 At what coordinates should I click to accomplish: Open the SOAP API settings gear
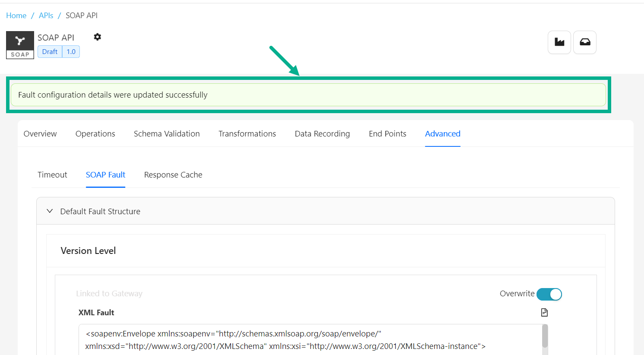(x=98, y=37)
